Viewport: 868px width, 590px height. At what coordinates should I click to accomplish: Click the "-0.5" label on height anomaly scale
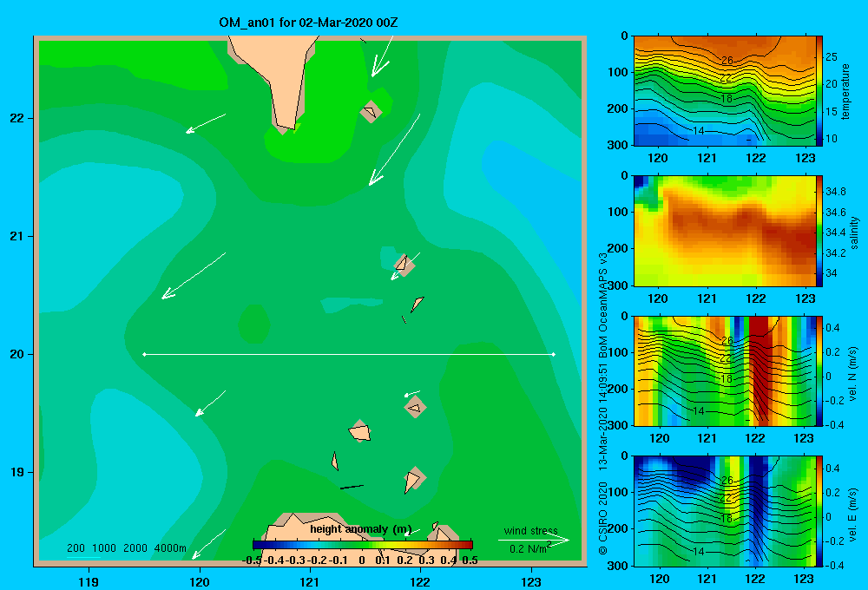[252, 560]
